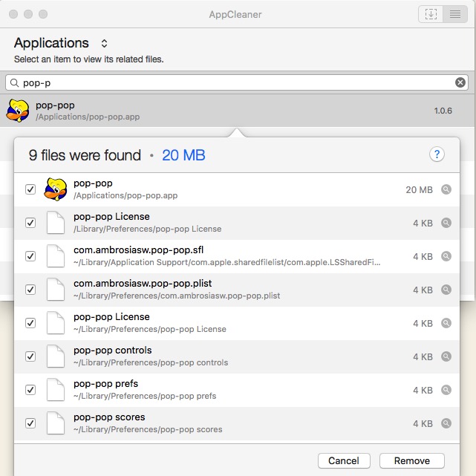Uncheck pop-pop scores checkbox
Image resolution: width=476 pixels, height=476 pixels.
click(x=30, y=423)
